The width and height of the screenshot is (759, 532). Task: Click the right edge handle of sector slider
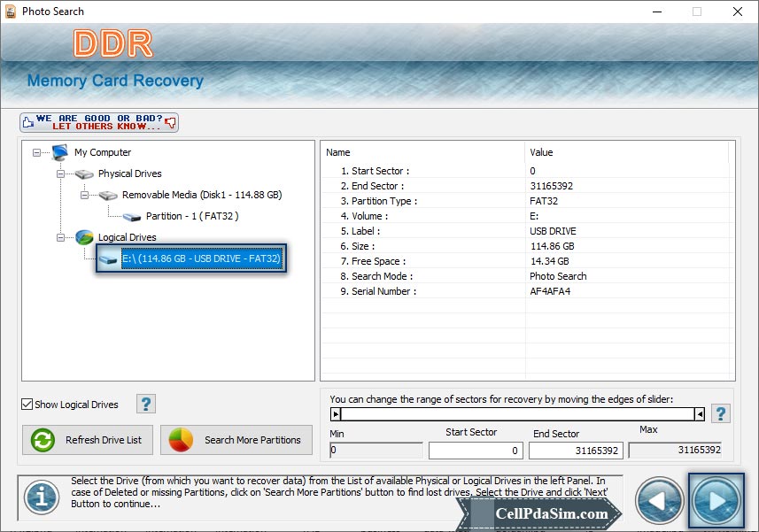[700, 414]
